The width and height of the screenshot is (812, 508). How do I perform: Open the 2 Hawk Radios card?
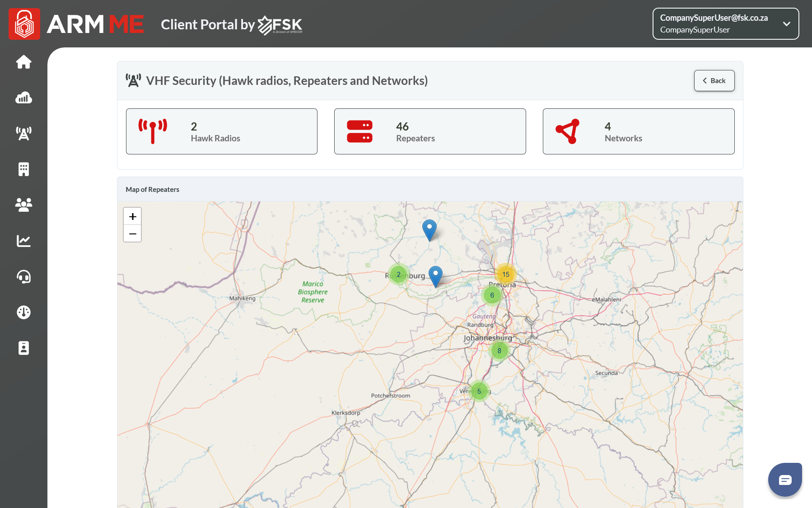(x=221, y=131)
